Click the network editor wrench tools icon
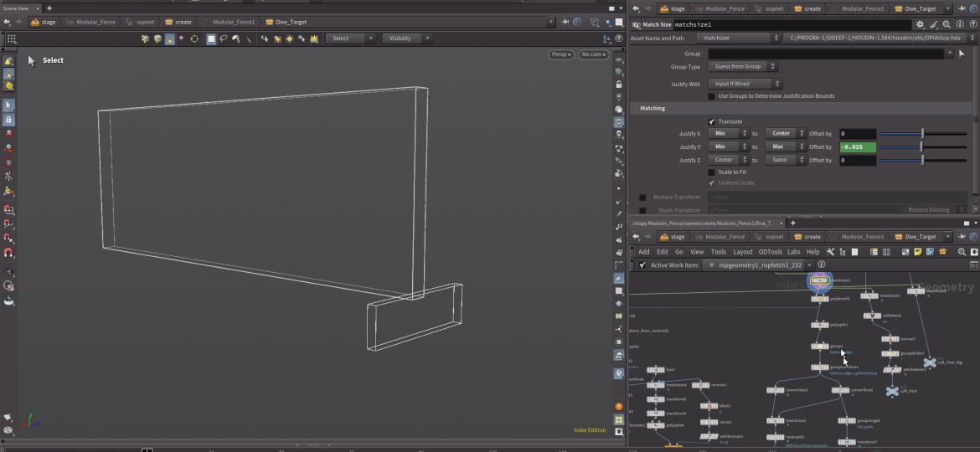This screenshot has width=980, height=452. tap(831, 252)
